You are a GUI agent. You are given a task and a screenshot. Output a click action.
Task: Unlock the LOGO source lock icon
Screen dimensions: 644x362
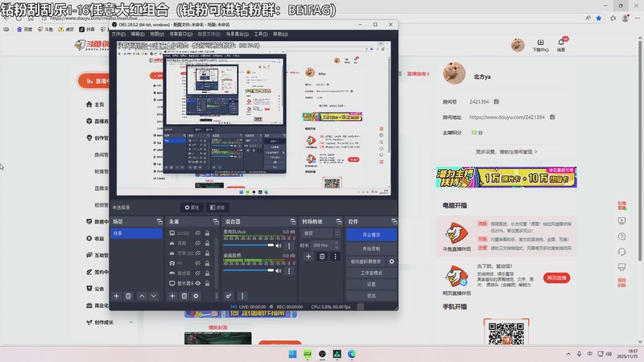(x=207, y=232)
